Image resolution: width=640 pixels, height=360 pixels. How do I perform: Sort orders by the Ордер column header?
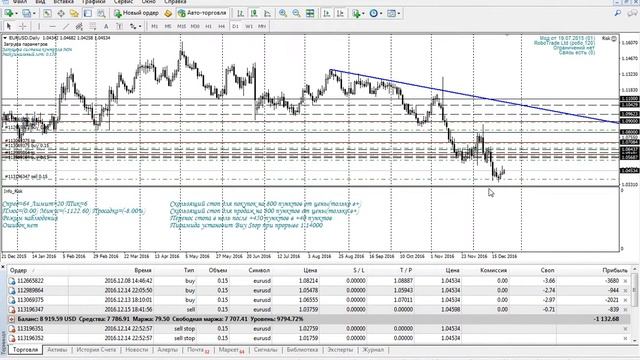click(18, 270)
